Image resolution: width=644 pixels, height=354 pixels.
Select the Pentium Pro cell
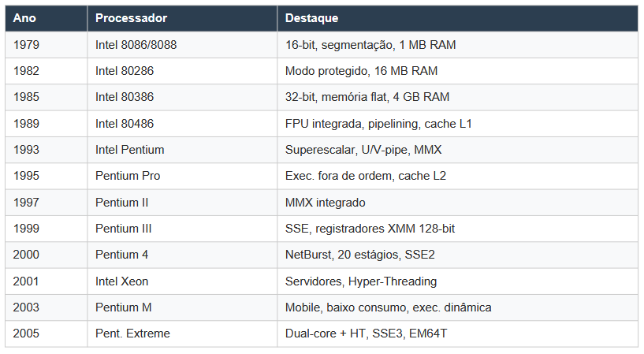(x=182, y=176)
